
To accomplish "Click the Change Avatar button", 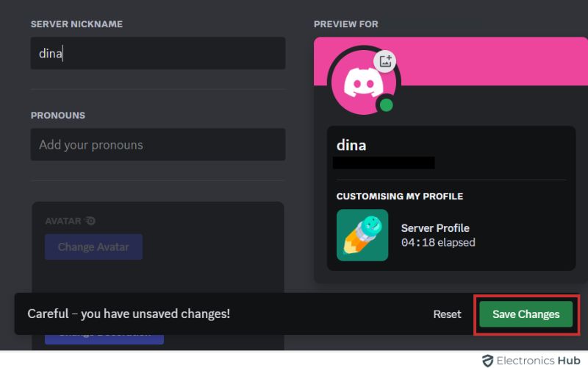I will [93, 247].
